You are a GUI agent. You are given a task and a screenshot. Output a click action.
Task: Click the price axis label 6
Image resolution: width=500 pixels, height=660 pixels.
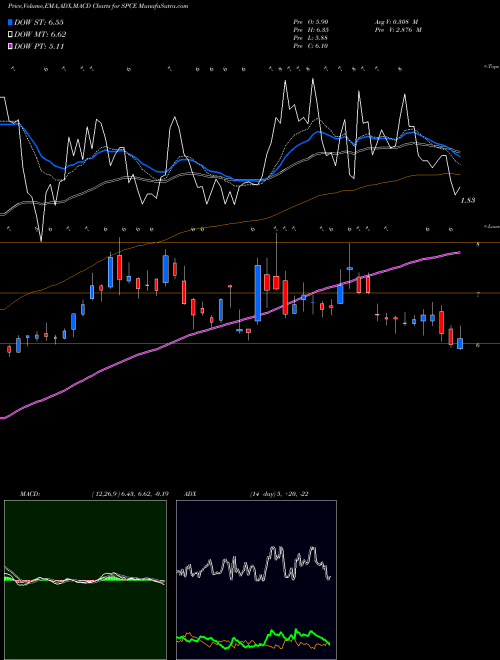tap(478, 345)
